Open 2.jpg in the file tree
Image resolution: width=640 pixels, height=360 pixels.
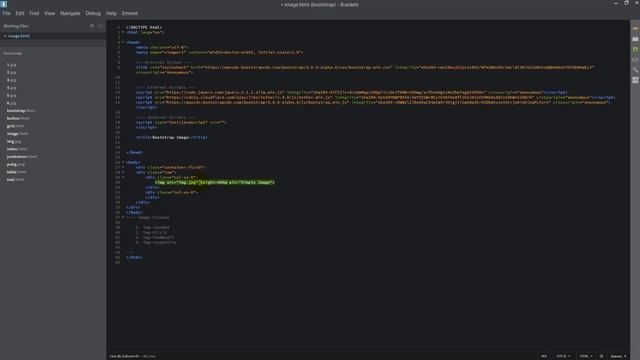(x=11, y=72)
